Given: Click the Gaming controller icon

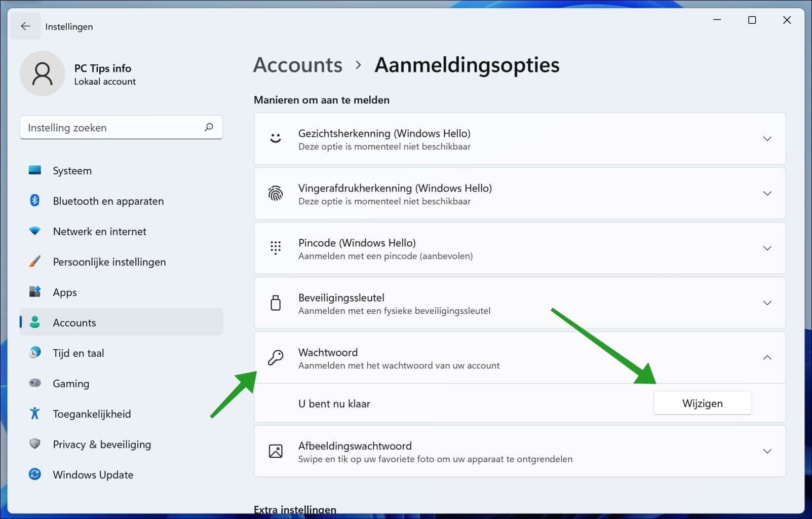Looking at the screenshot, I should [x=35, y=383].
